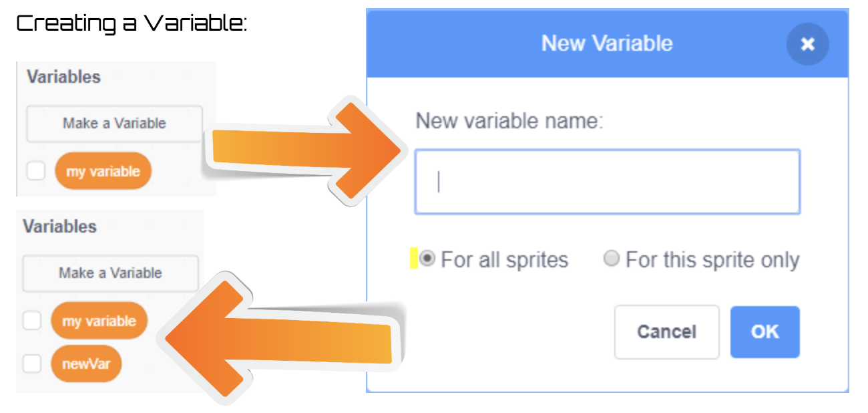Click "Make a Variable" in the bottom Variables panel
The width and height of the screenshot is (868, 413).
point(110,273)
